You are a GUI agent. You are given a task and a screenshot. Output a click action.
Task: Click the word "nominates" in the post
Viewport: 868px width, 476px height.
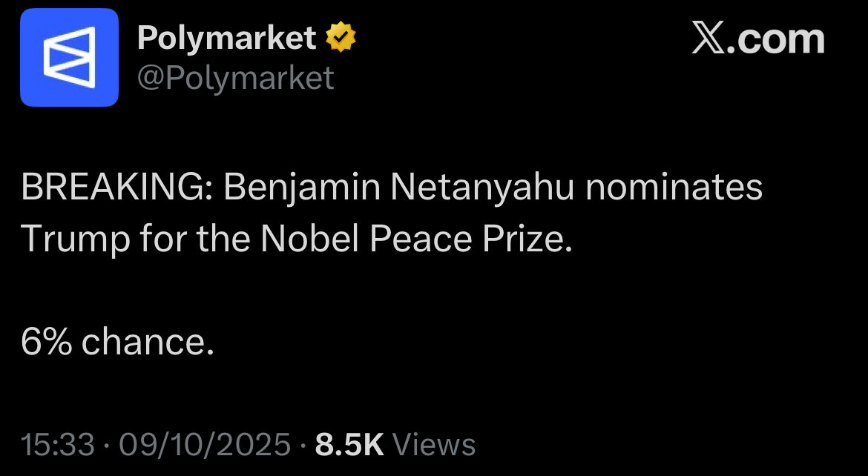(674, 188)
